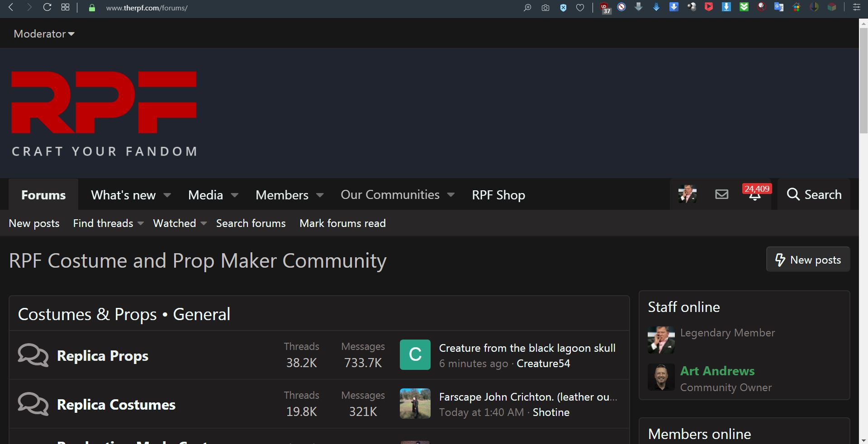Bookmark page with heart icon
This screenshot has width=868, height=444.
pyautogui.click(x=580, y=8)
